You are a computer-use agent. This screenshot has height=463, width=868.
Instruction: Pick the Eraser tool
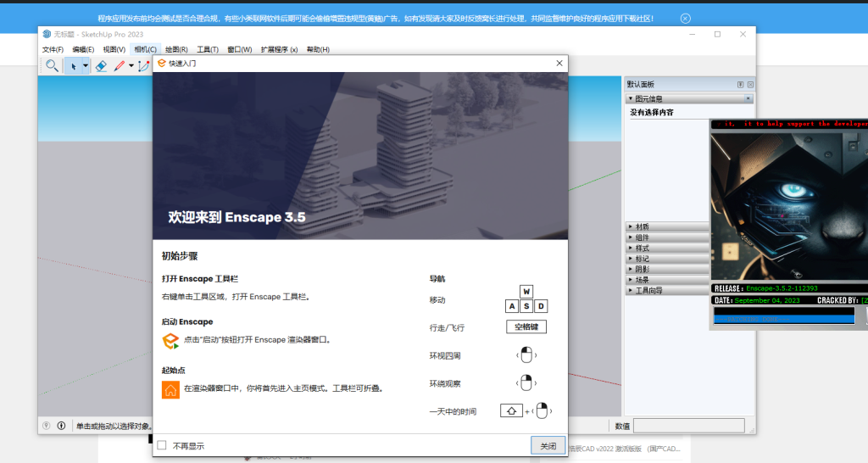(x=101, y=66)
